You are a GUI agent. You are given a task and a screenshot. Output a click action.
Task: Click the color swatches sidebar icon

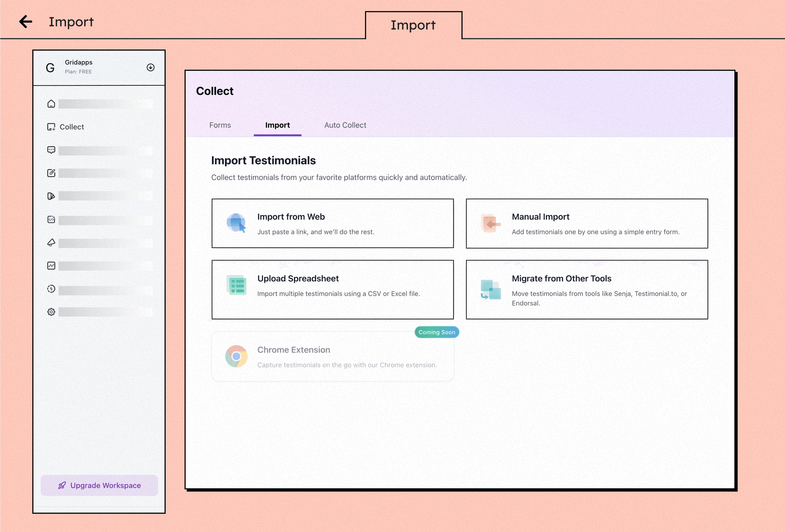coord(51,196)
